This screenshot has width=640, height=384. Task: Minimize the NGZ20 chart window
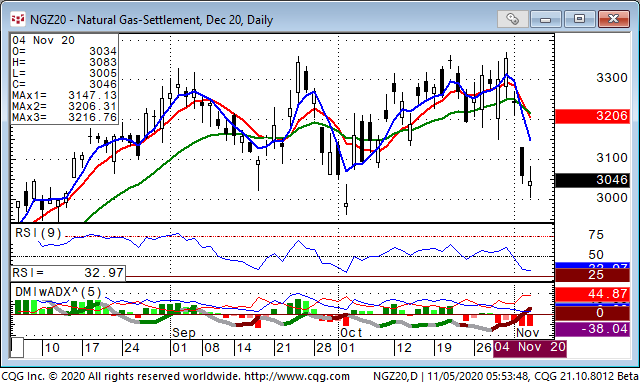(546, 19)
